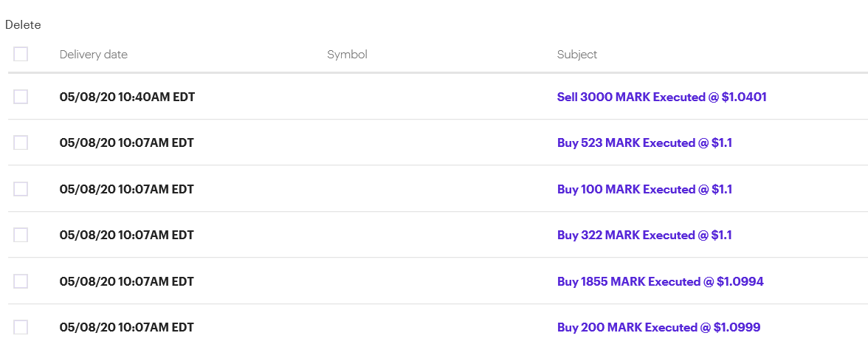This screenshot has height=347, width=868.
Task: Open the Buy 523 MARK Executed link
Action: tap(644, 142)
